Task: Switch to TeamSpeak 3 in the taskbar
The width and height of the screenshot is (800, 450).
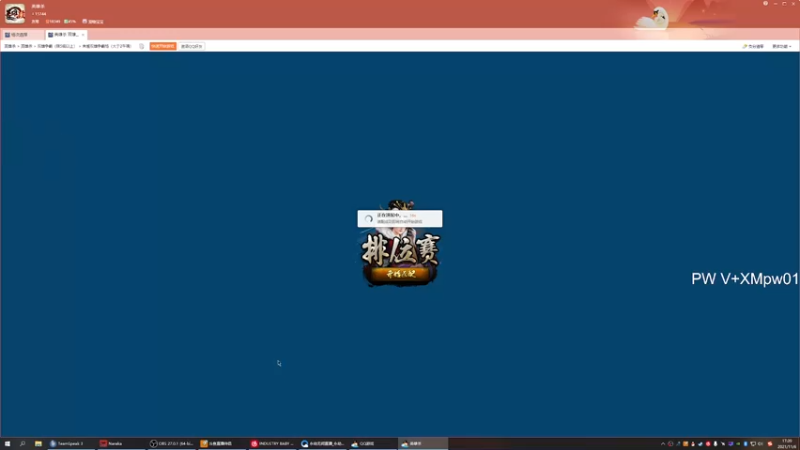Action: tap(70, 444)
